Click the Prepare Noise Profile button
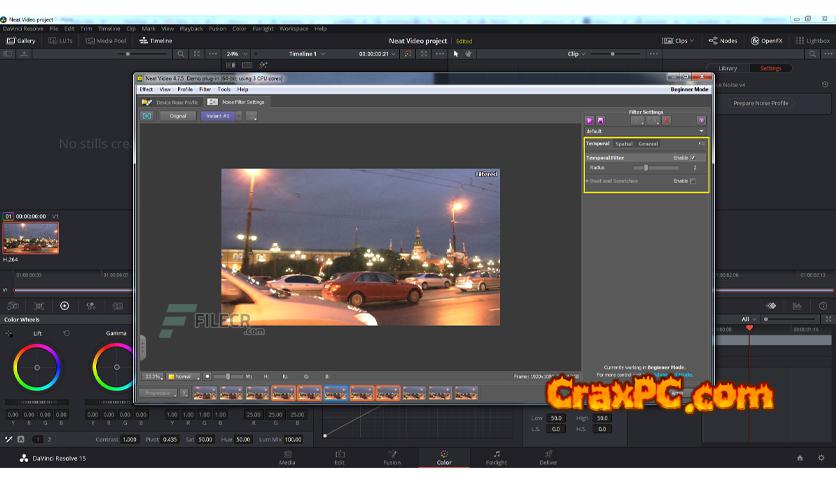The width and height of the screenshot is (836, 484). pos(761,103)
